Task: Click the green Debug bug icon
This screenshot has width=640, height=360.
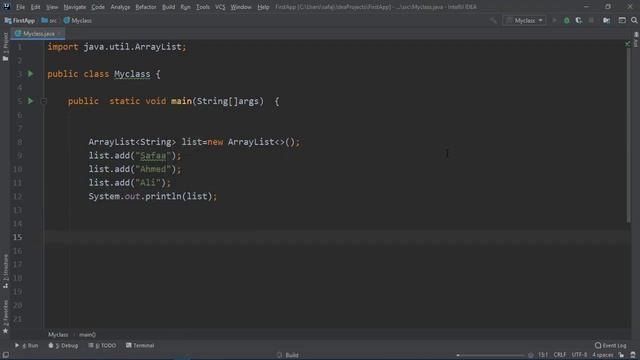Action: pos(567,20)
